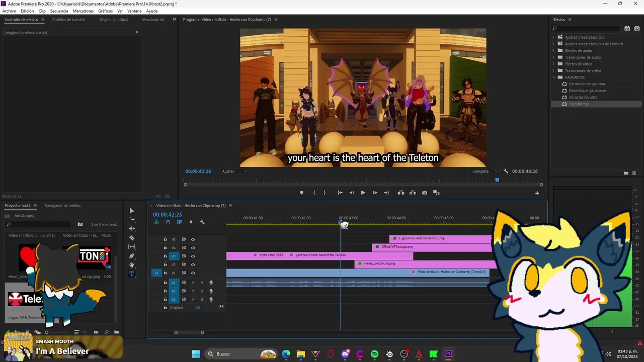
Task: Select Desenfoque gaussiano effect
Action: [587, 90]
